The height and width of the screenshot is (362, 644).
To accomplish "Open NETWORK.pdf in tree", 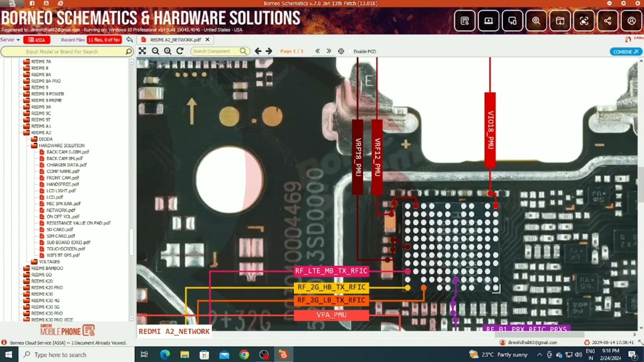I will pyautogui.click(x=61, y=210).
